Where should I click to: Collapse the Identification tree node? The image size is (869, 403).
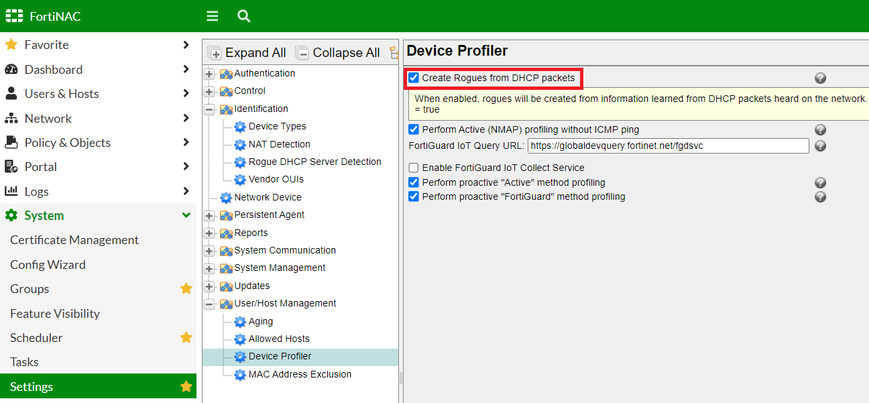coord(210,109)
